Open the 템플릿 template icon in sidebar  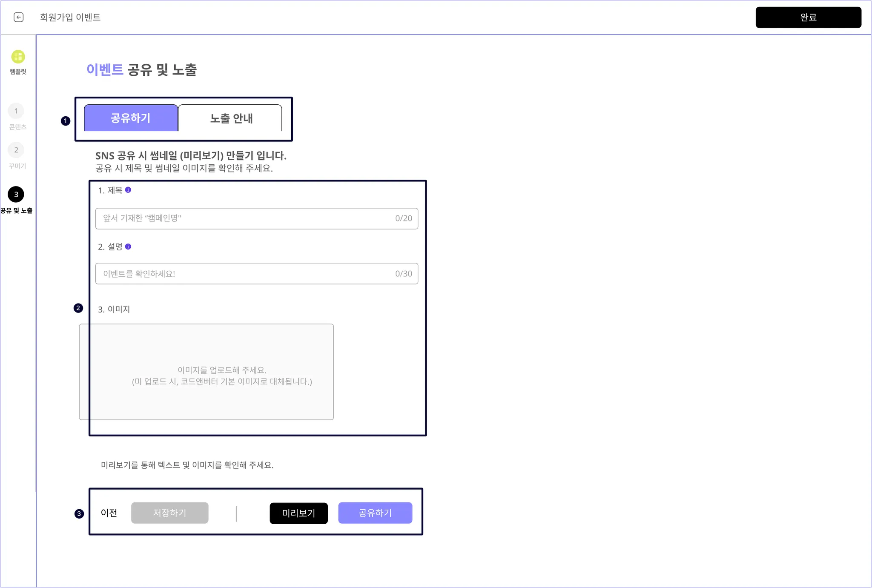[x=18, y=57]
